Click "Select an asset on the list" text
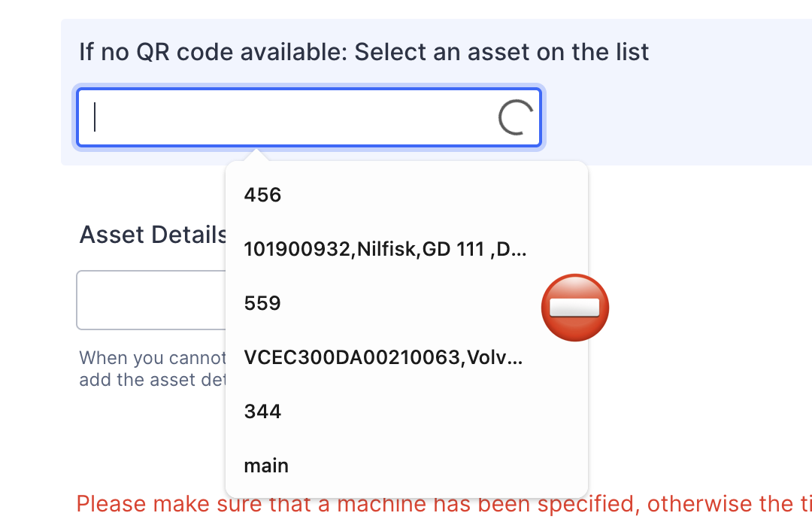Screen dimensions: 812x519 pos(501,53)
